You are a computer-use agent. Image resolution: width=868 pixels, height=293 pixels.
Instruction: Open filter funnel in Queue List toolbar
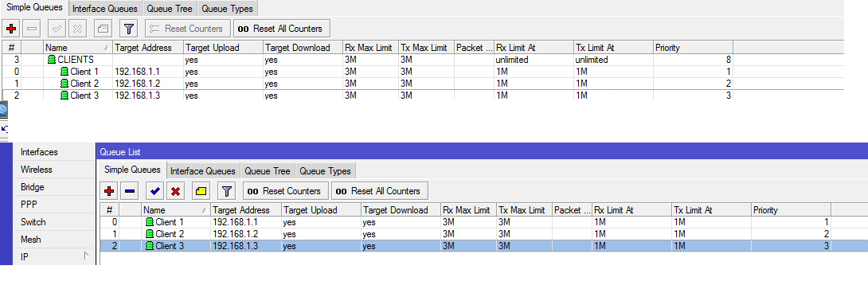[x=226, y=191]
